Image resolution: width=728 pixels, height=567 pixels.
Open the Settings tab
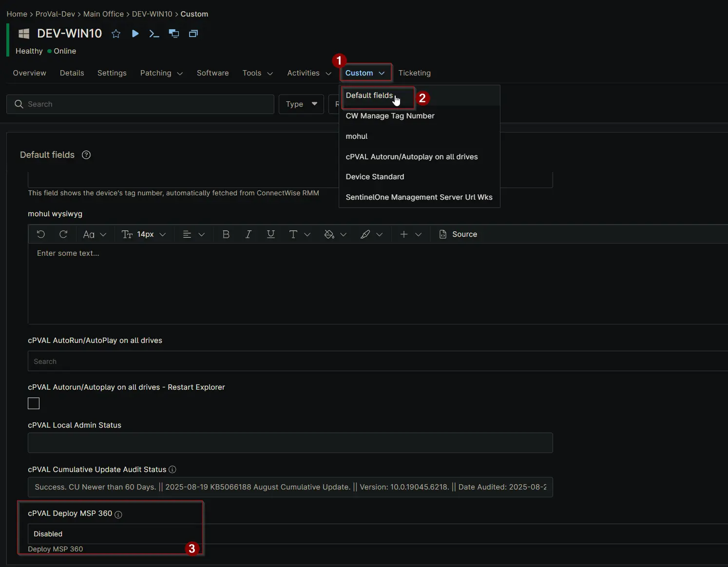(x=112, y=73)
